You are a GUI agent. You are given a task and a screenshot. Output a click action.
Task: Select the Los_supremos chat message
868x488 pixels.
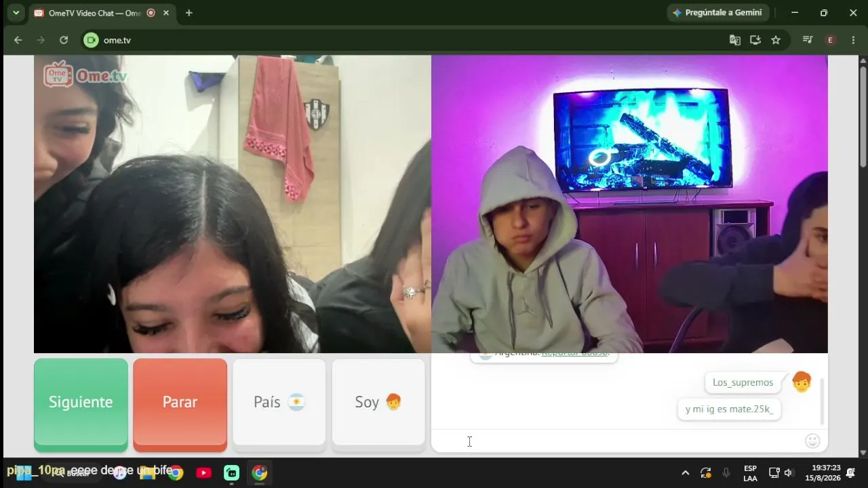(x=743, y=382)
